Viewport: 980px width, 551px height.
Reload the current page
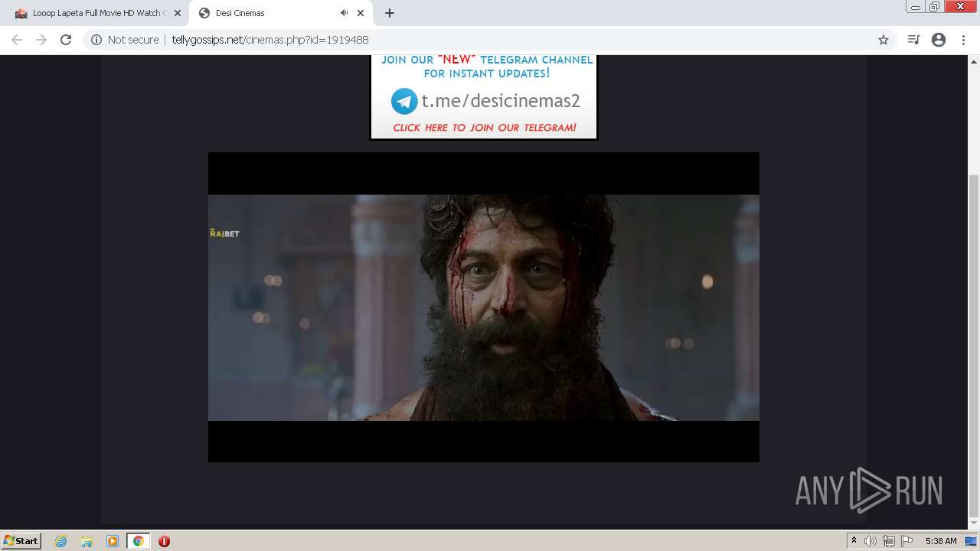(x=66, y=40)
